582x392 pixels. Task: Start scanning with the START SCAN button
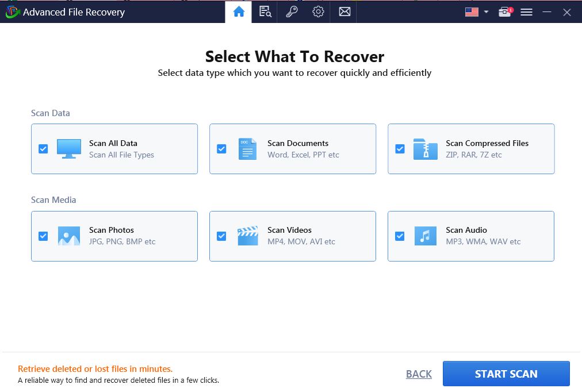506,374
